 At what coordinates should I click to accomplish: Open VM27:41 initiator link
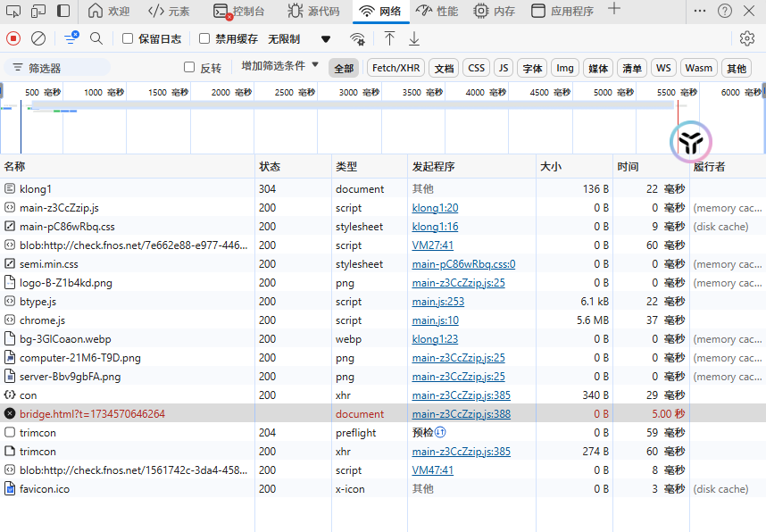coord(432,245)
